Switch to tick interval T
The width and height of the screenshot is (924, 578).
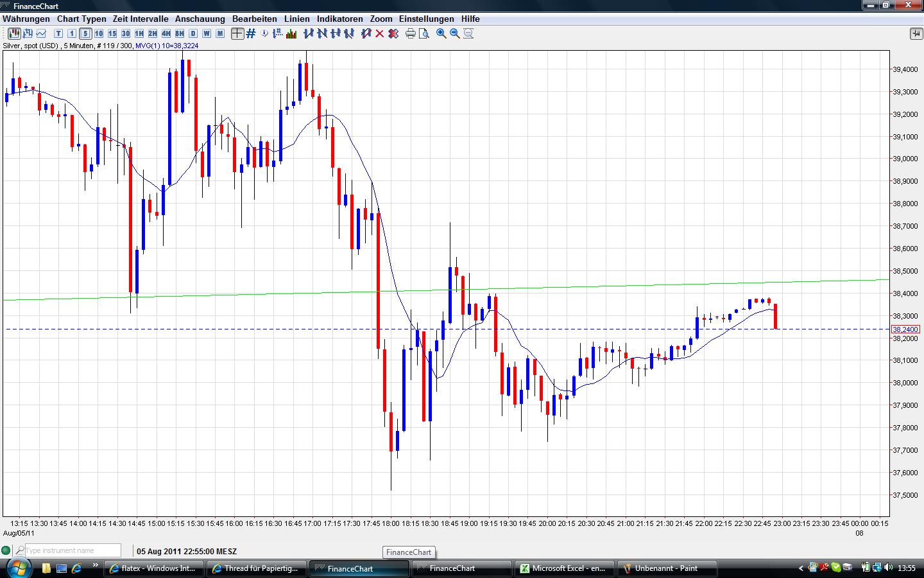[58, 33]
